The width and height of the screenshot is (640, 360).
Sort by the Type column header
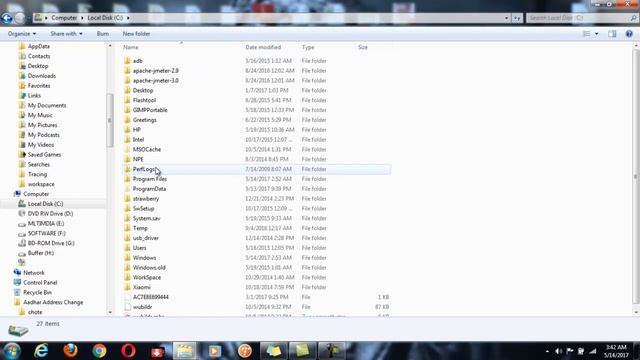pos(308,47)
